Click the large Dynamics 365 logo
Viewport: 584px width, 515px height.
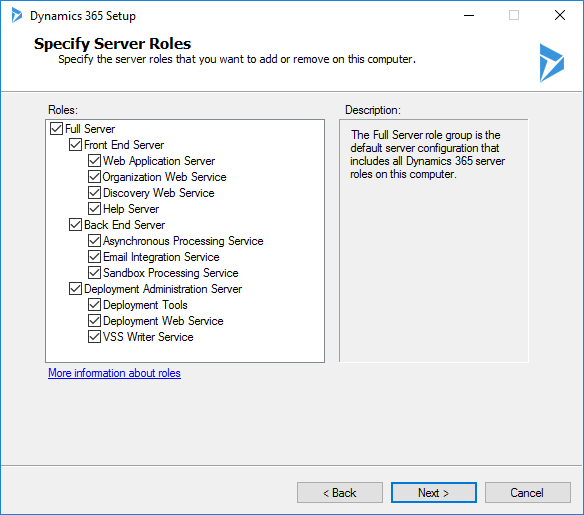coord(552,63)
